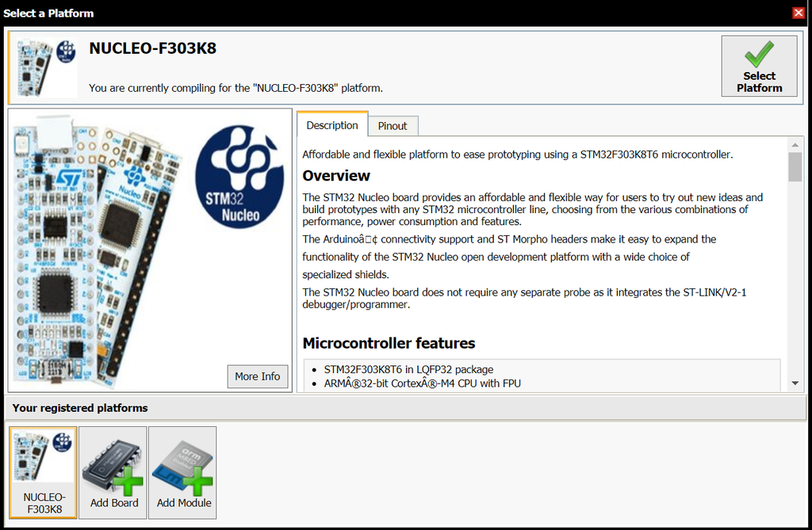Click the 'currently compiling for' status text
The image size is (812, 530).
click(236, 88)
